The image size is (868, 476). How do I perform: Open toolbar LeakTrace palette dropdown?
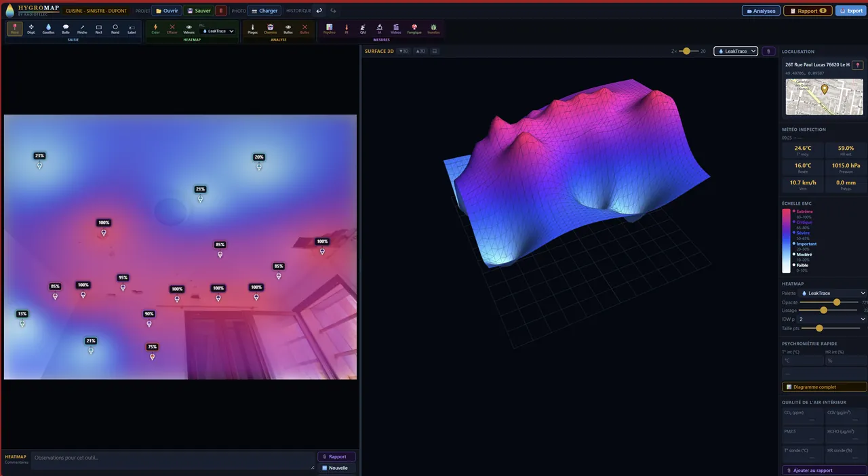tap(218, 31)
